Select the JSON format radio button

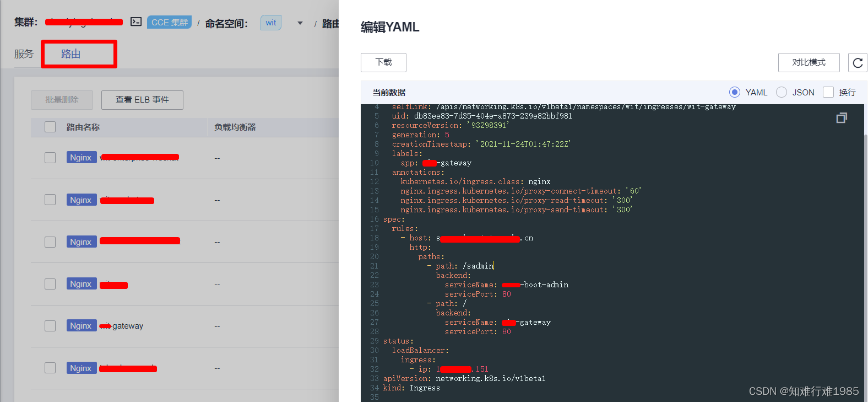click(x=781, y=92)
